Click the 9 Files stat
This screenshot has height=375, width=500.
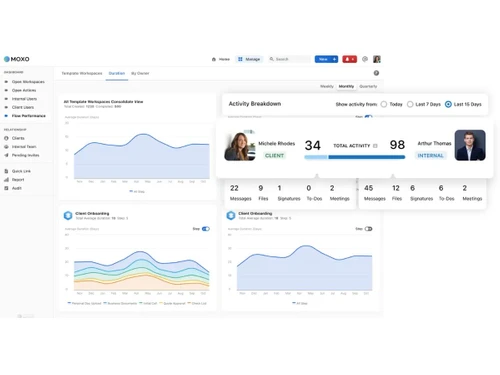tap(263, 193)
